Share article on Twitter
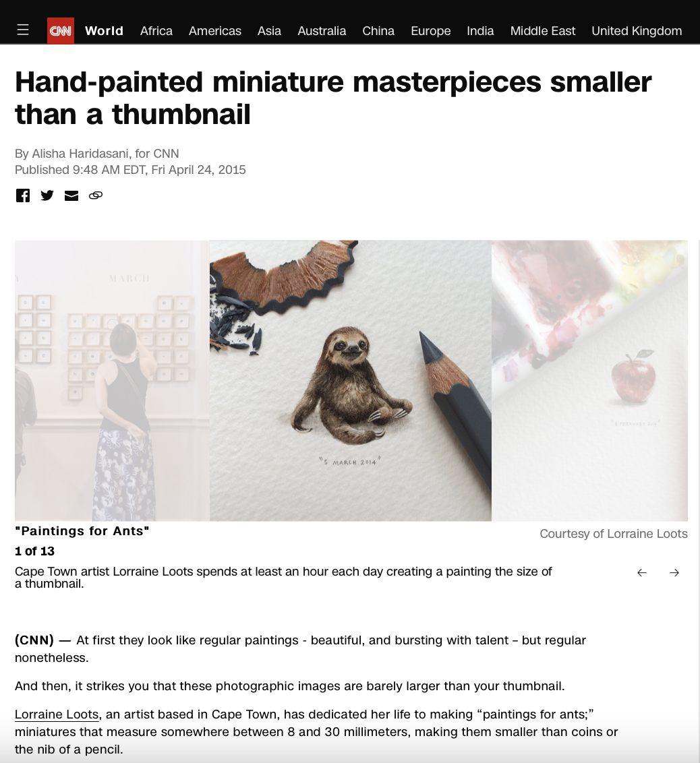 [x=47, y=195]
